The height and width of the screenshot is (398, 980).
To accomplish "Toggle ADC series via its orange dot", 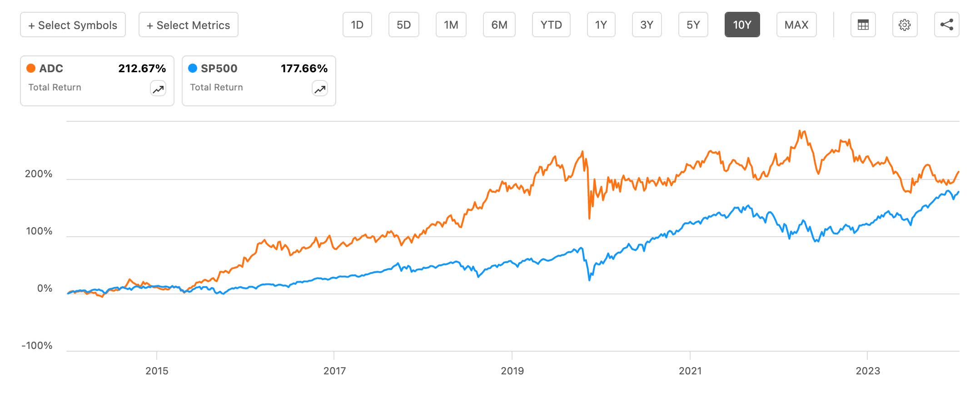I will click(30, 68).
